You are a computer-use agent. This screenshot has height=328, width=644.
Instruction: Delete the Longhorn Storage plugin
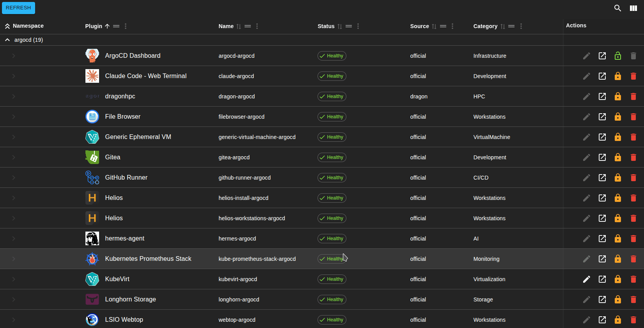click(x=633, y=299)
